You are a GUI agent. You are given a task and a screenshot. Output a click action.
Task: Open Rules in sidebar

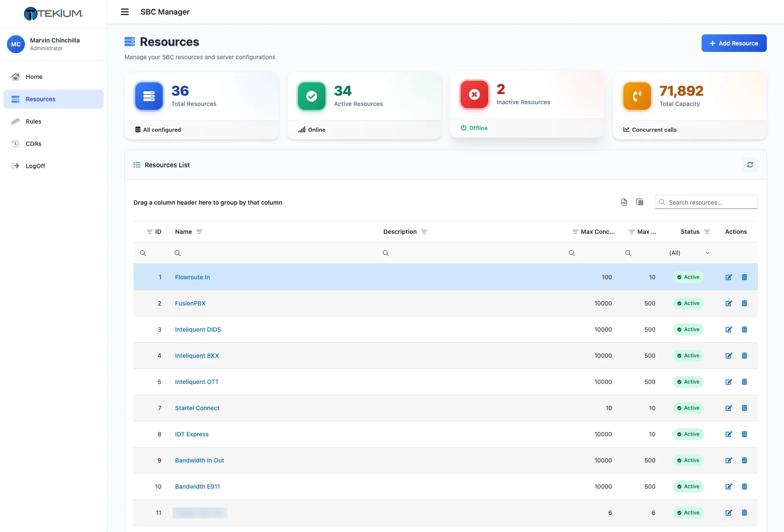pos(53,121)
